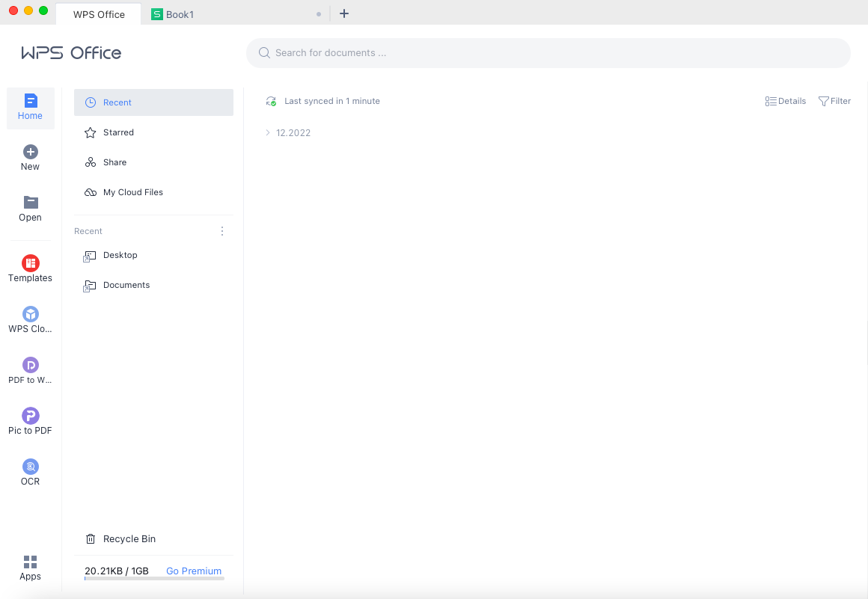This screenshot has height=599, width=868.
Task: Open the Pic to PDF tool
Action: [31, 422]
